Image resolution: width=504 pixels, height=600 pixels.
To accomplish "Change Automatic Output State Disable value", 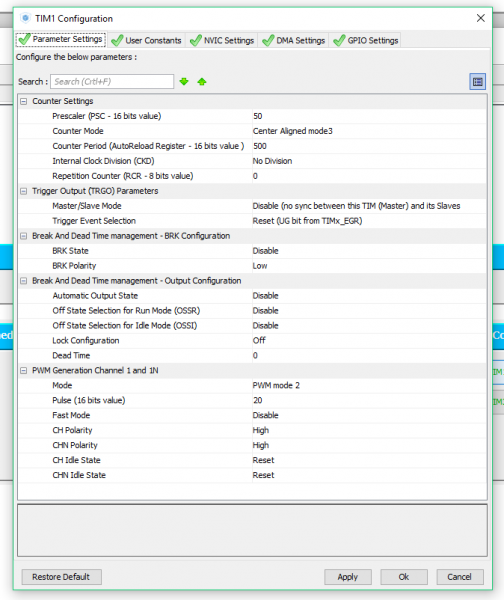I will click(x=369, y=295).
